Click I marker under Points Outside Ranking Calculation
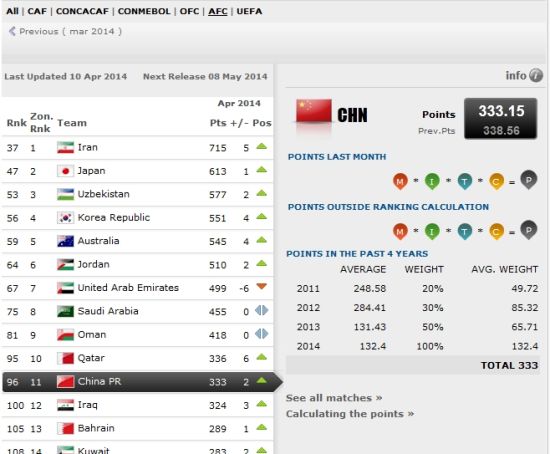This screenshot has height=454, width=550. click(x=432, y=232)
